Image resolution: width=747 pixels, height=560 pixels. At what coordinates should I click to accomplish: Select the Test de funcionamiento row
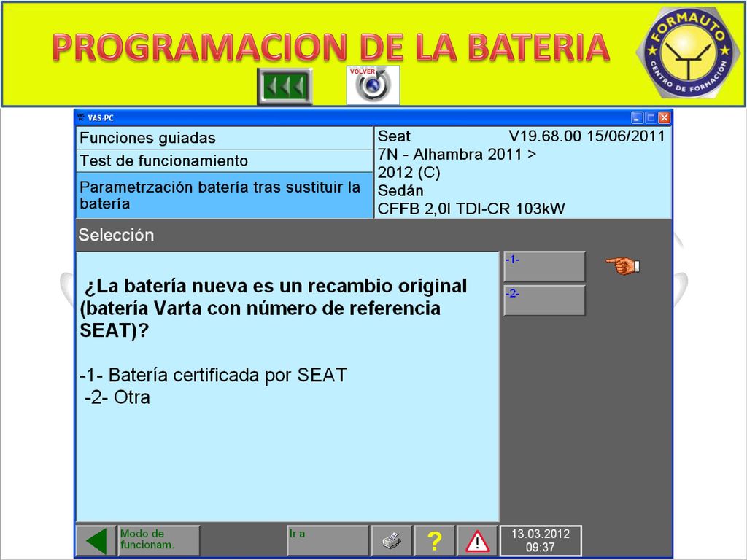224,161
